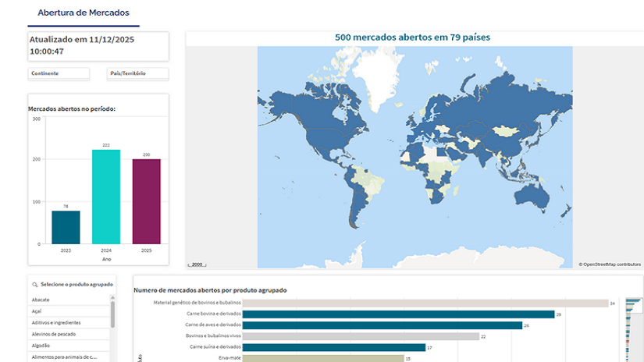Viewport: 644px width, 362px height.
Task: Click the product list vertical scrollbar
Action: coord(113,314)
